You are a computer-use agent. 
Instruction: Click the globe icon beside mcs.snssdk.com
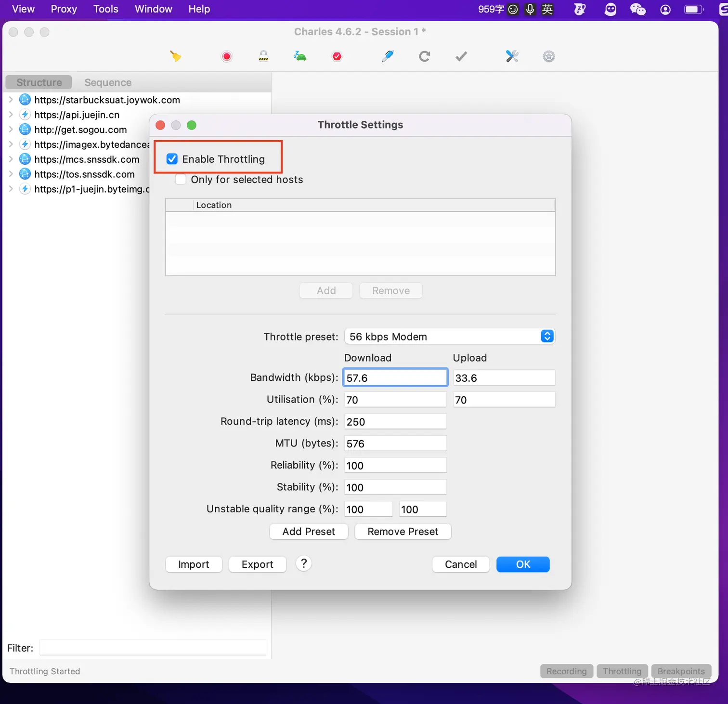(x=25, y=159)
